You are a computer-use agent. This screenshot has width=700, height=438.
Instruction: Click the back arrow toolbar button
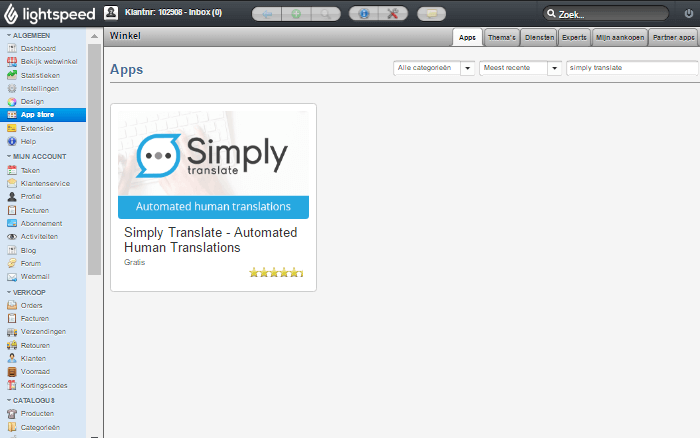pos(267,14)
